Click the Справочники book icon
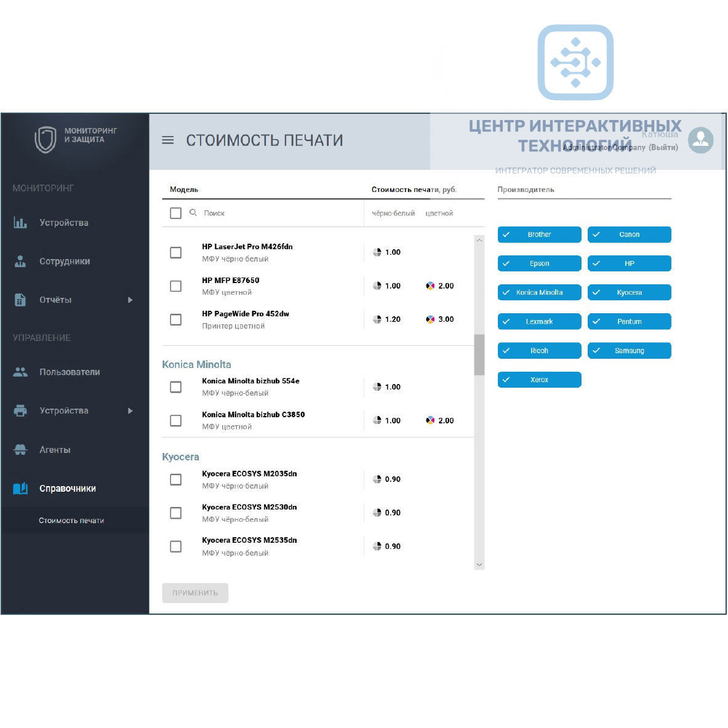The image size is (728, 728). (x=20, y=489)
